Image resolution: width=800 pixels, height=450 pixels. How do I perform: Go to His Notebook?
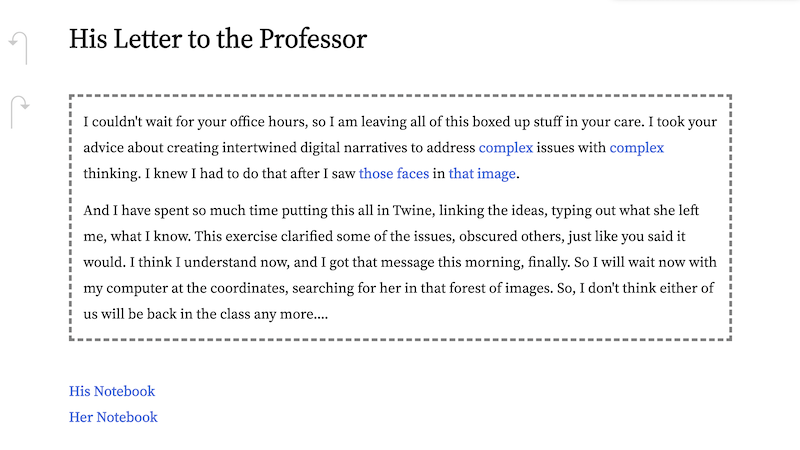coord(112,391)
